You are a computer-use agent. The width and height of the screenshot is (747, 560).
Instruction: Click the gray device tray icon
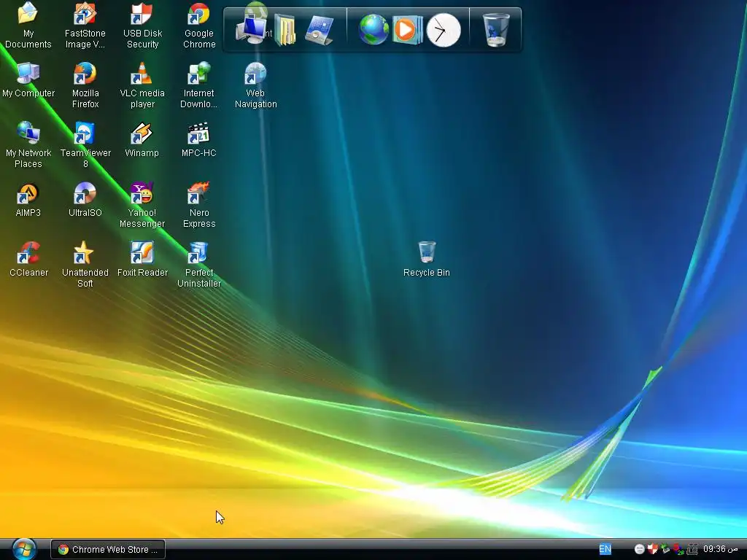tap(692, 549)
